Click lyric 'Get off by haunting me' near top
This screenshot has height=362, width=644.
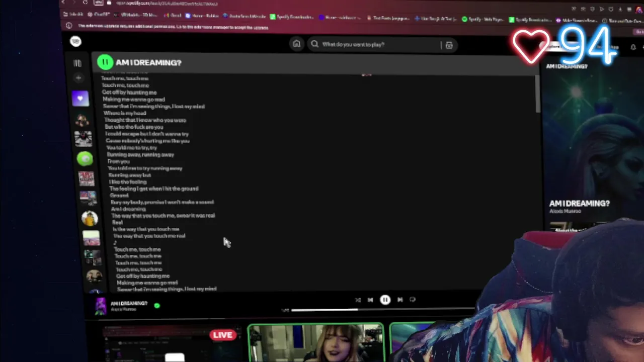(x=129, y=93)
